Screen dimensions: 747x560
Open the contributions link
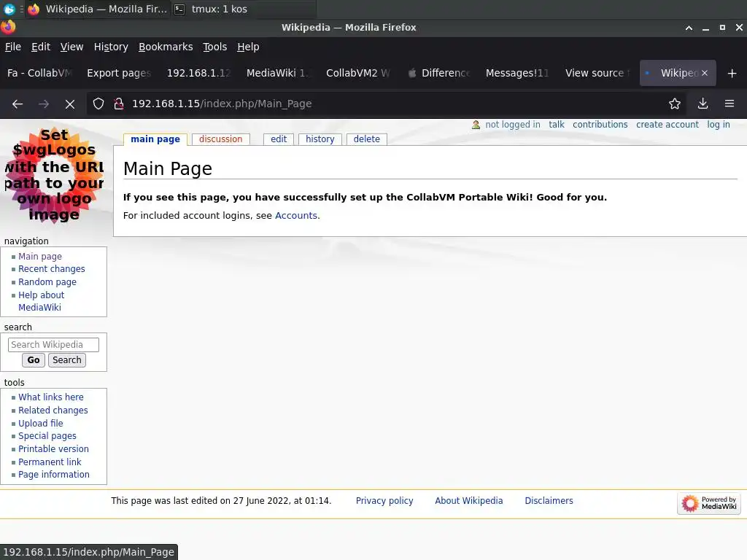tap(600, 125)
